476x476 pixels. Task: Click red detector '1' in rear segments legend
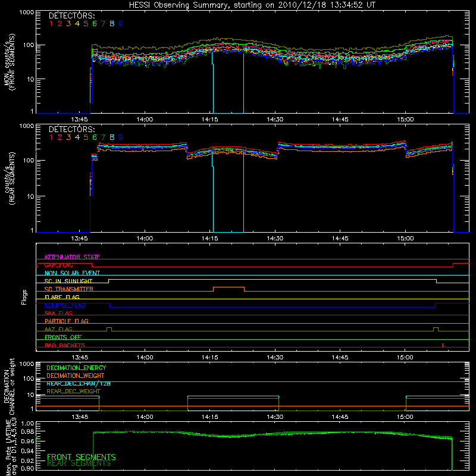pos(51,137)
